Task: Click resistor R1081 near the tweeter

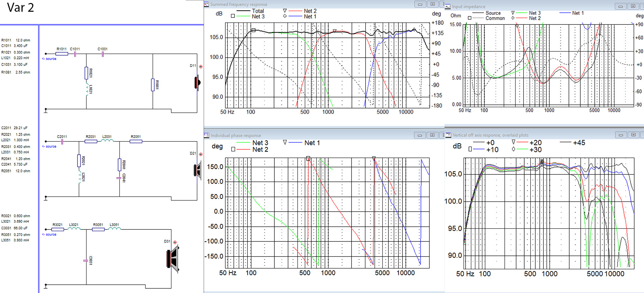Action: [153, 85]
